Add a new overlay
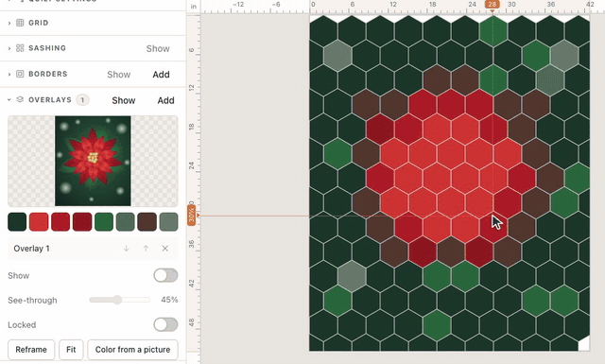The width and height of the screenshot is (605, 364). click(166, 100)
